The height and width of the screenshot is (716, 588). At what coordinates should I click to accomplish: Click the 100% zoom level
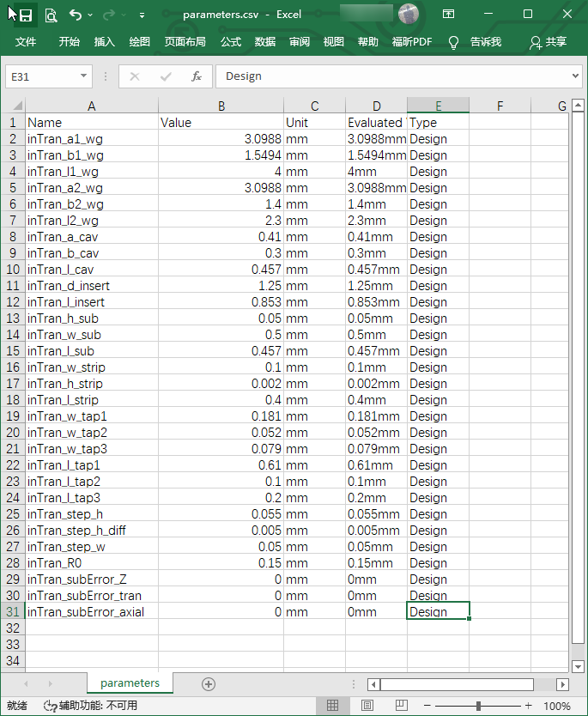[x=557, y=706]
